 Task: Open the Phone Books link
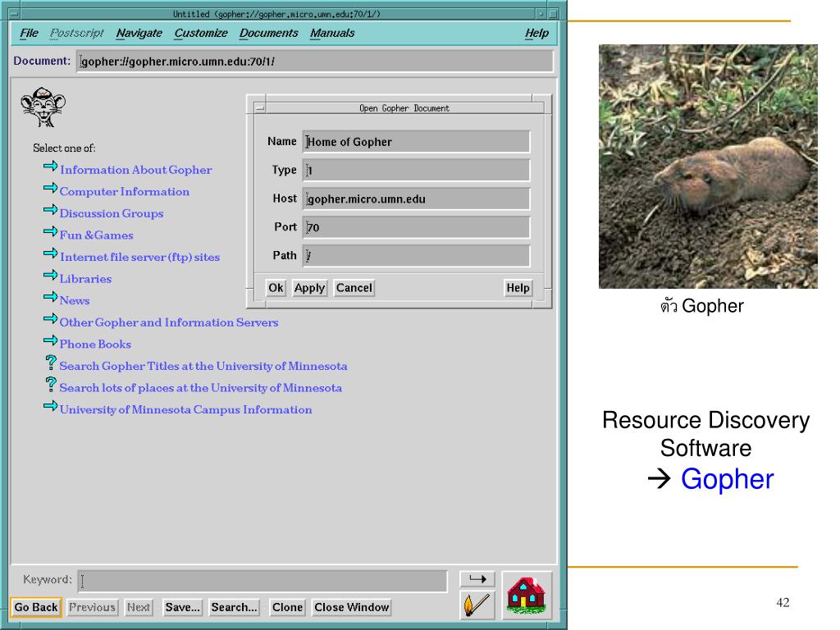[x=95, y=345]
